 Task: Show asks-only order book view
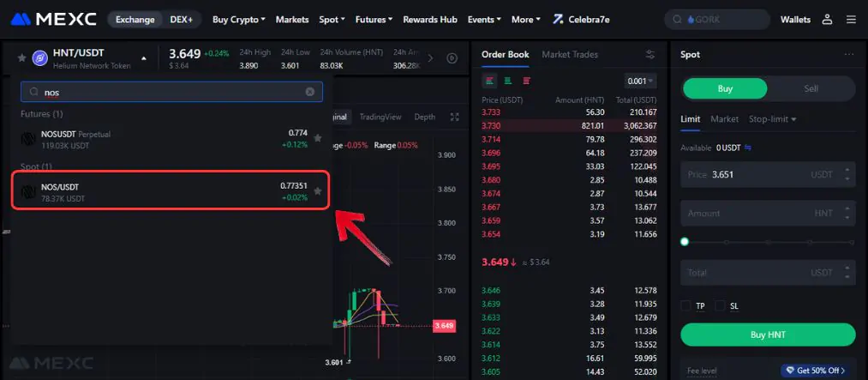point(526,81)
